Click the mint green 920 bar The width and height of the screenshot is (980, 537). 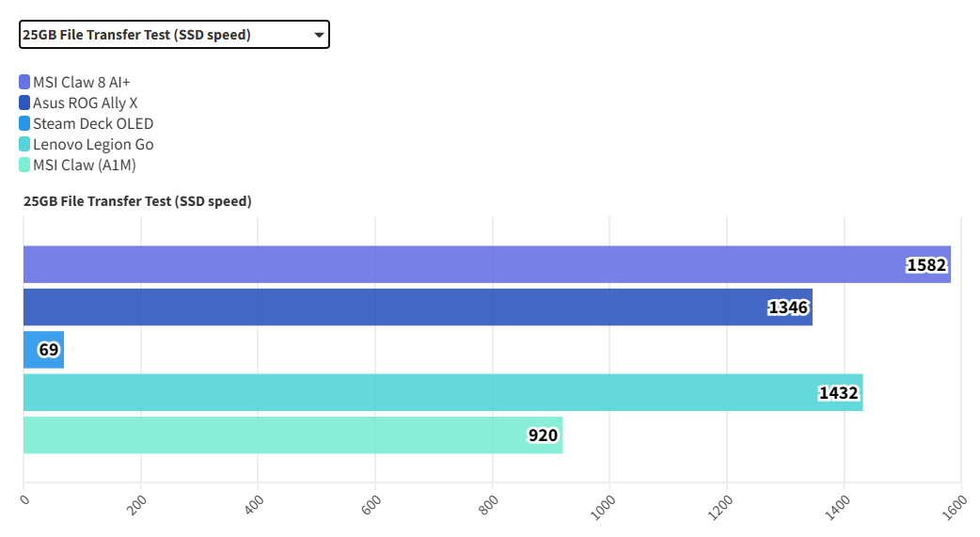point(282,435)
